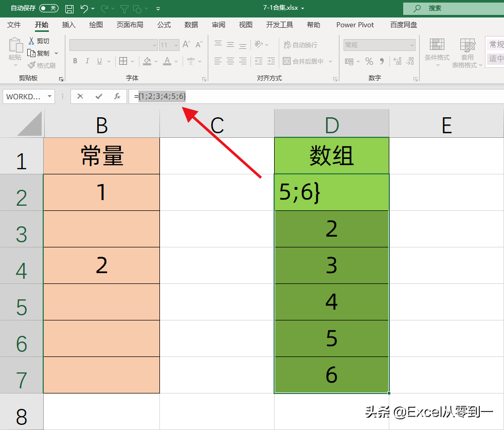The width and height of the screenshot is (504, 430).
Task: Switch to the 开发工具 tab
Action: pos(280,25)
